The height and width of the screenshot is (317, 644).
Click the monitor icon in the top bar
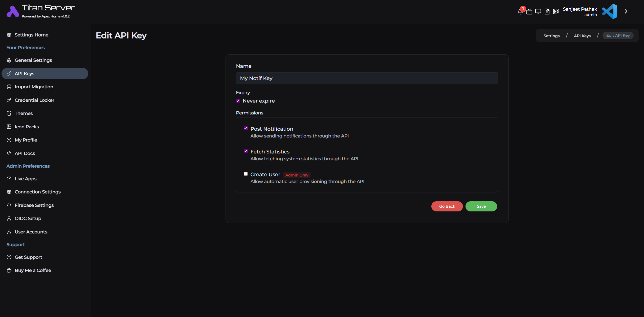pyautogui.click(x=538, y=11)
